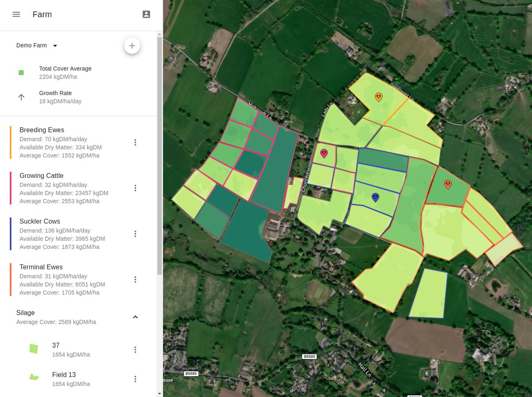
Task: Expand the Demo Farm dropdown
Action: pos(37,45)
